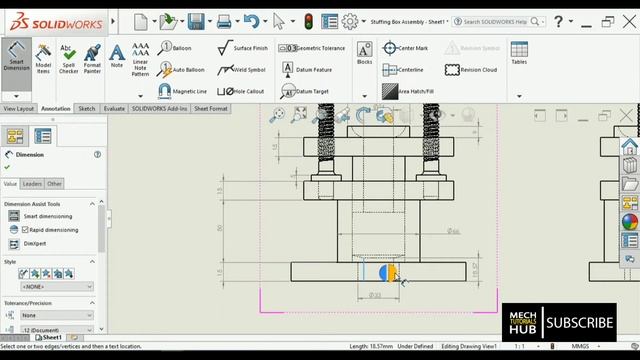Image resolution: width=640 pixels, height=360 pixels.
Task: Insert a Weld Symbol
Action: [241, 70]
